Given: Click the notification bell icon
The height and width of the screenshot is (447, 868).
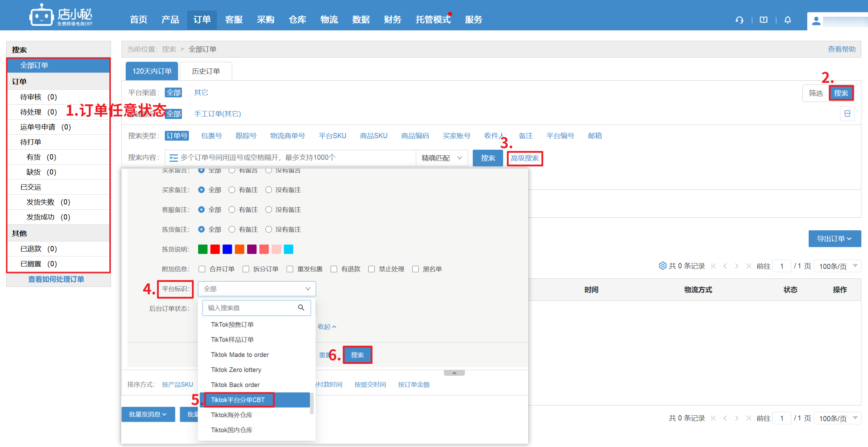Looking at the screenshot, I should (x=788, y=20).
